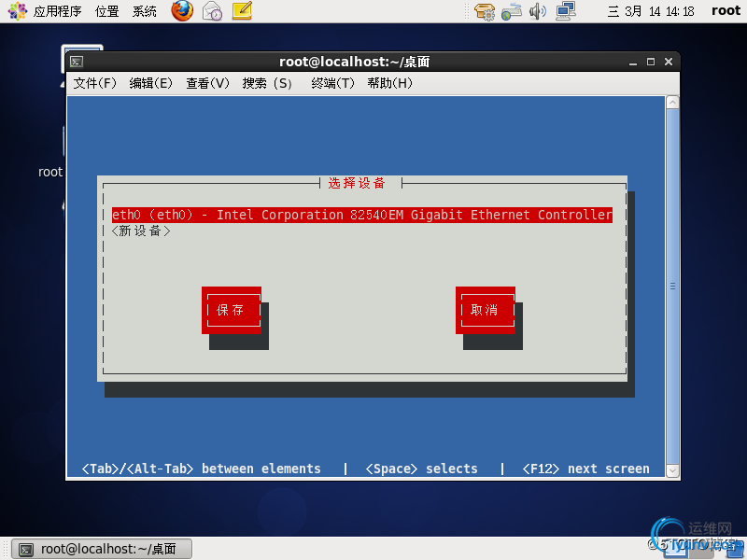Click the root desktop icon label
The height and width of the screenshot is (560, 747).
tap(50, 172)
